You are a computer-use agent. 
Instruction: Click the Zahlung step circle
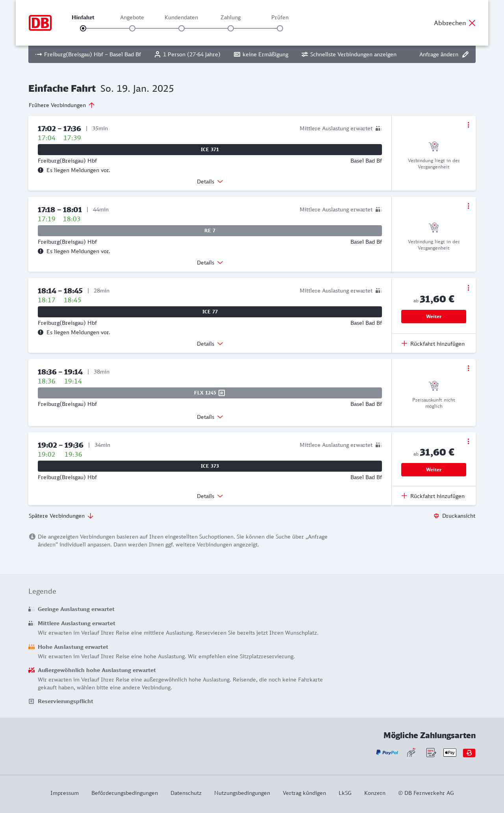231,28
